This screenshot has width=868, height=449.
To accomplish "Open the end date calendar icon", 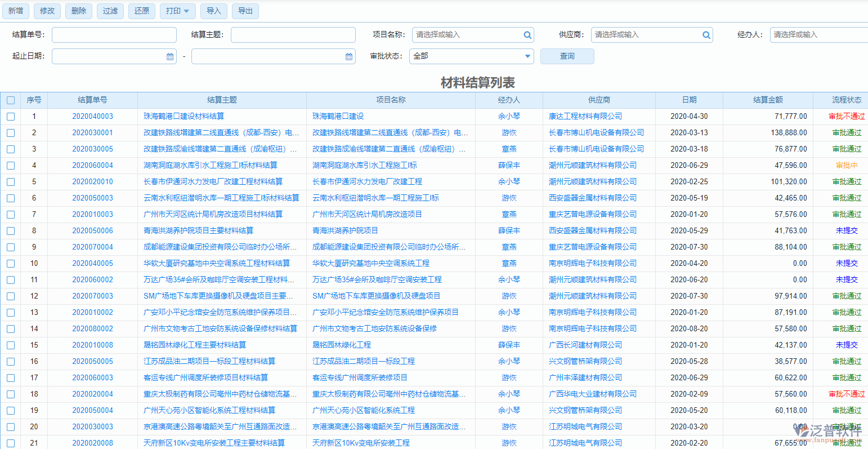I will 348,56.
